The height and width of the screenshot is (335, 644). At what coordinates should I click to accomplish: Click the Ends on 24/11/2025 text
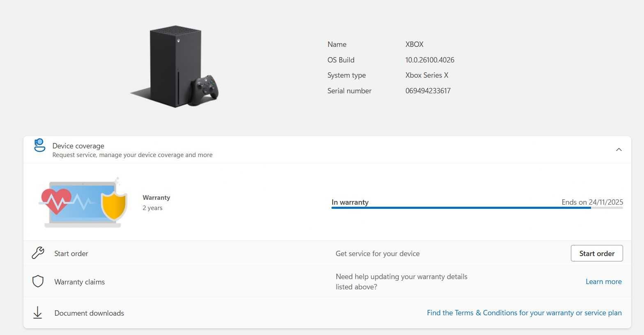click(x=592, y=202)
